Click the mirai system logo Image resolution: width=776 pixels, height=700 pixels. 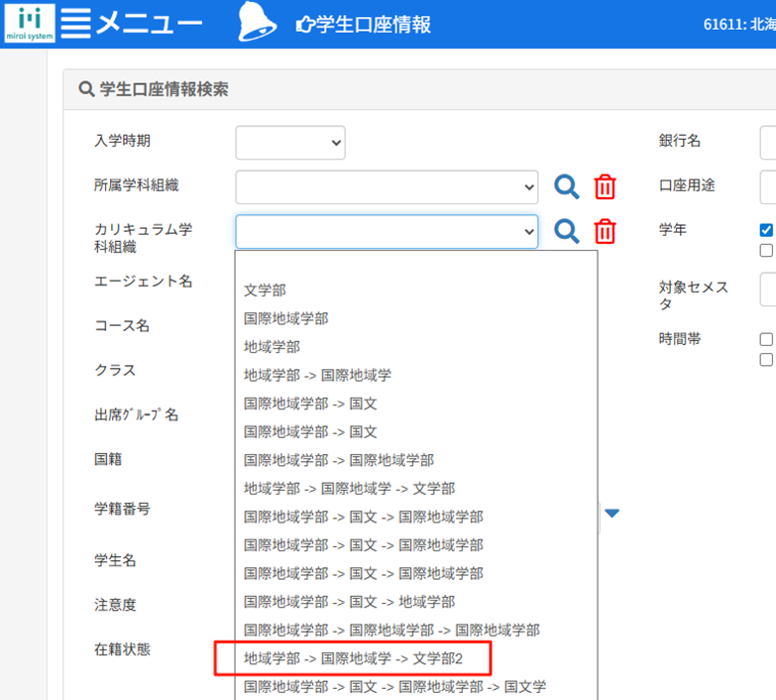(29, 23)
